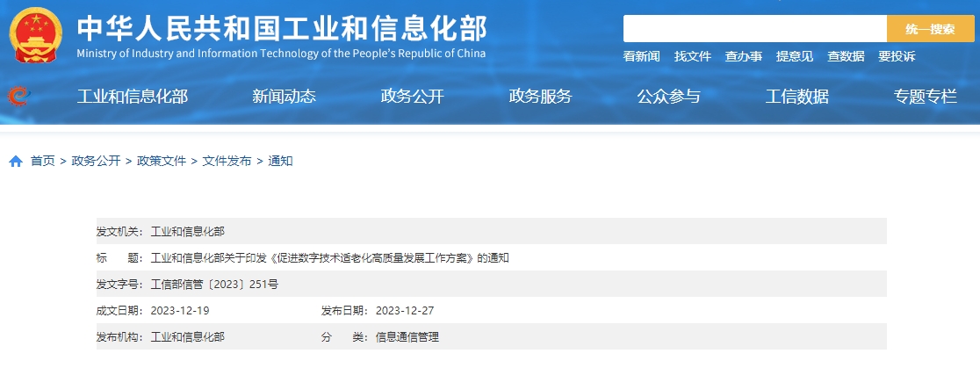This screenshot has height=368, width=980.
Task: Click 政策文件 in the breadcrumb
Action: [162, 161]
